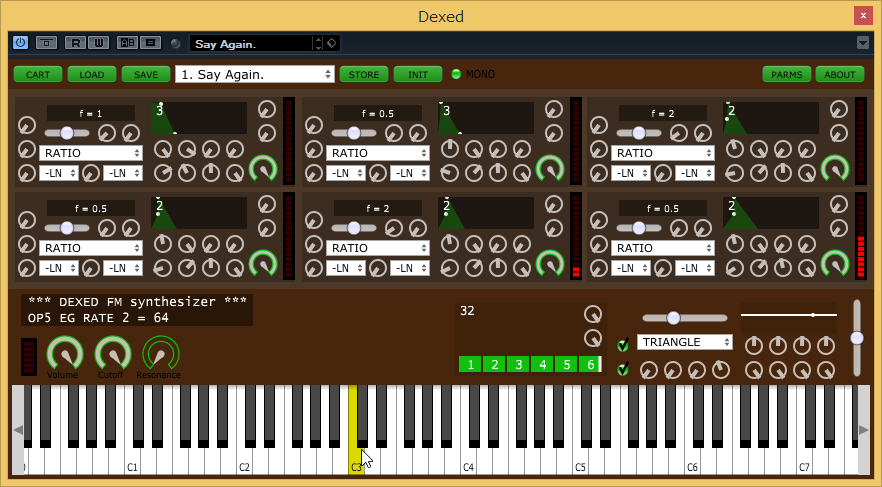This screenshot has height=487, width=882.
Task: Toggle operator 6 switch
Action: [591, 364]
